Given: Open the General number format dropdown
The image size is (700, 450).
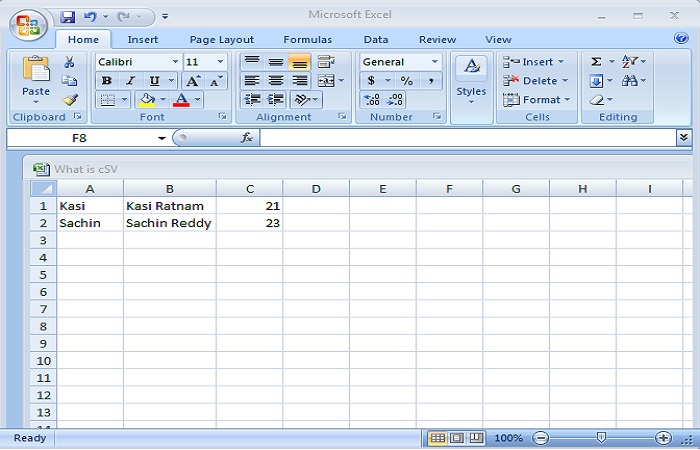Looking at the screenshot, I should click(434, 62).
